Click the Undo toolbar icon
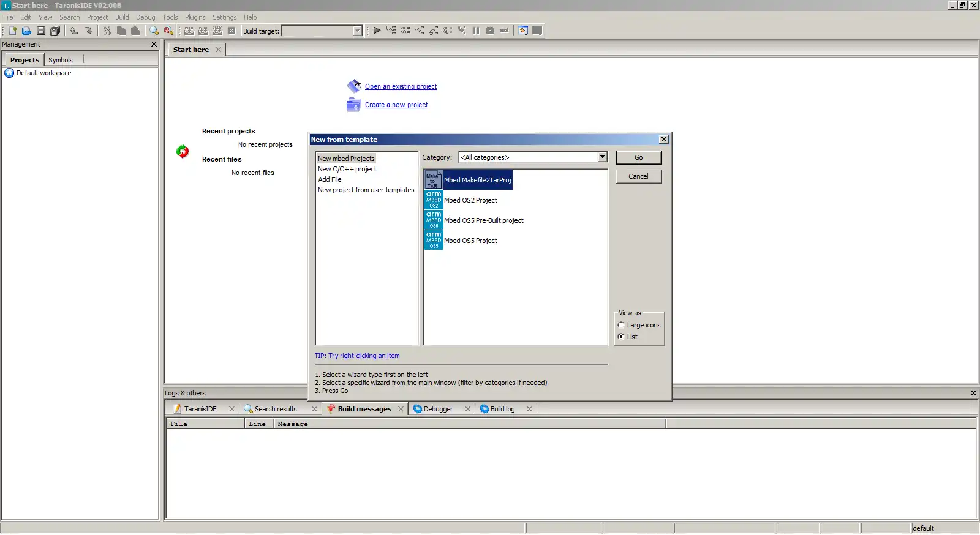 pos(73,31)
